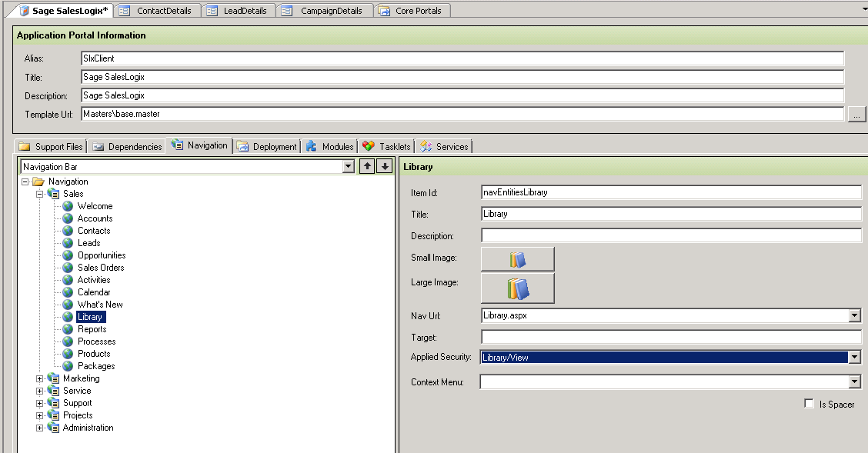868x453 pixels.
Task: Select the Processes globe icon
Action: tap(68, 341)
